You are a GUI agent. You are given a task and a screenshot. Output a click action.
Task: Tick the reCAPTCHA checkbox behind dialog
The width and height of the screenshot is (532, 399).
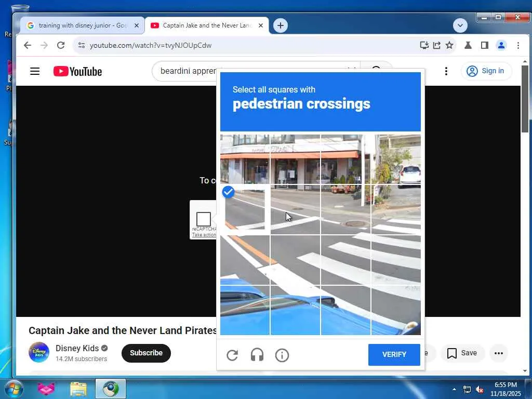(x=204, y=219)
